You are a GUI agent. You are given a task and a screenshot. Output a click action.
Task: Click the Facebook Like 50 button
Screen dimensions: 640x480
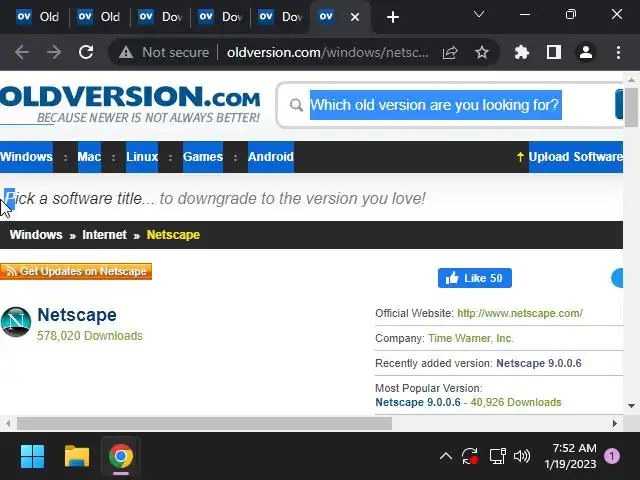coord(475,278)
